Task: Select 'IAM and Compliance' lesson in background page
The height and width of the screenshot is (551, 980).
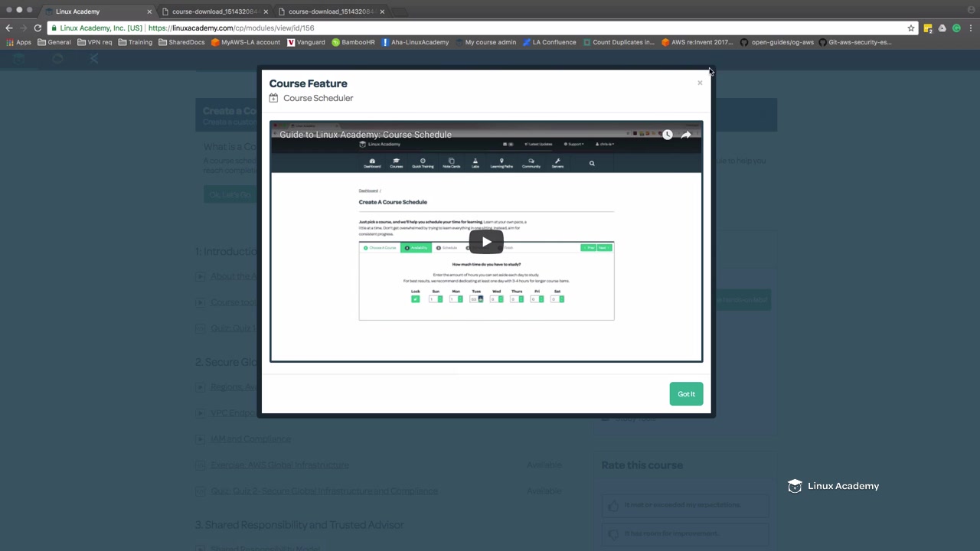Action: [250, 439]
